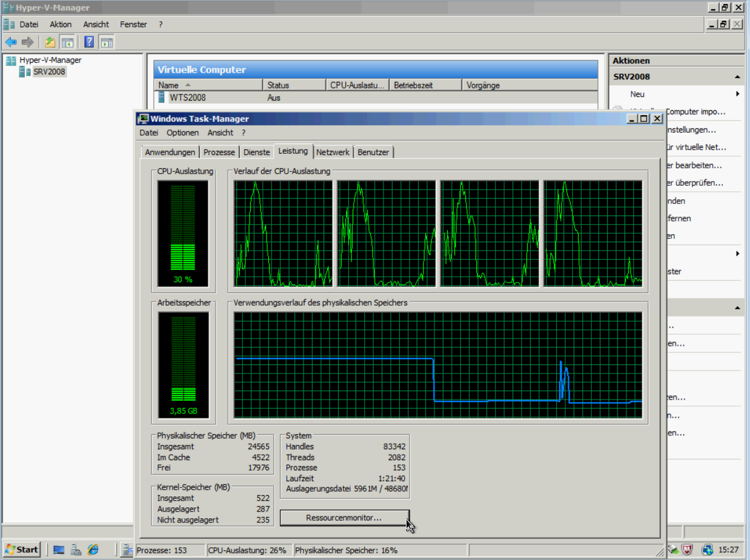Open the Ressourcenmonitor button

pyautogui.click(x=344, y=518)
